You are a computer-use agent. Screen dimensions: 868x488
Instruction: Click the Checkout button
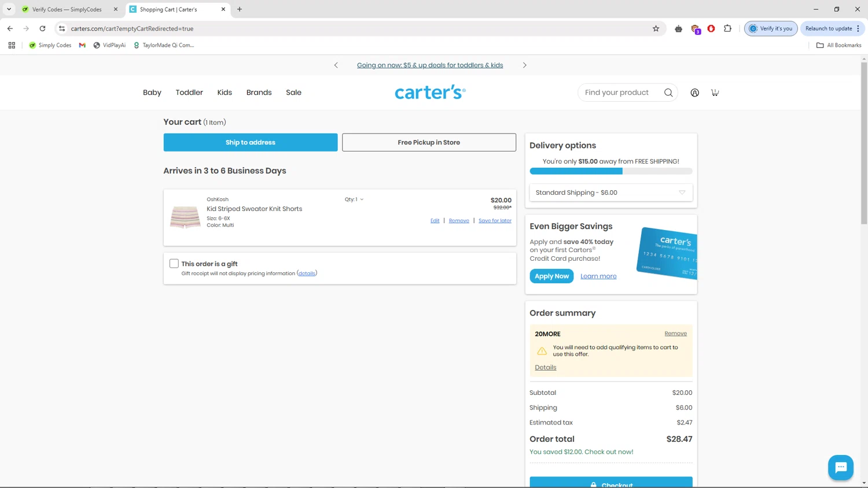[611, 482]
